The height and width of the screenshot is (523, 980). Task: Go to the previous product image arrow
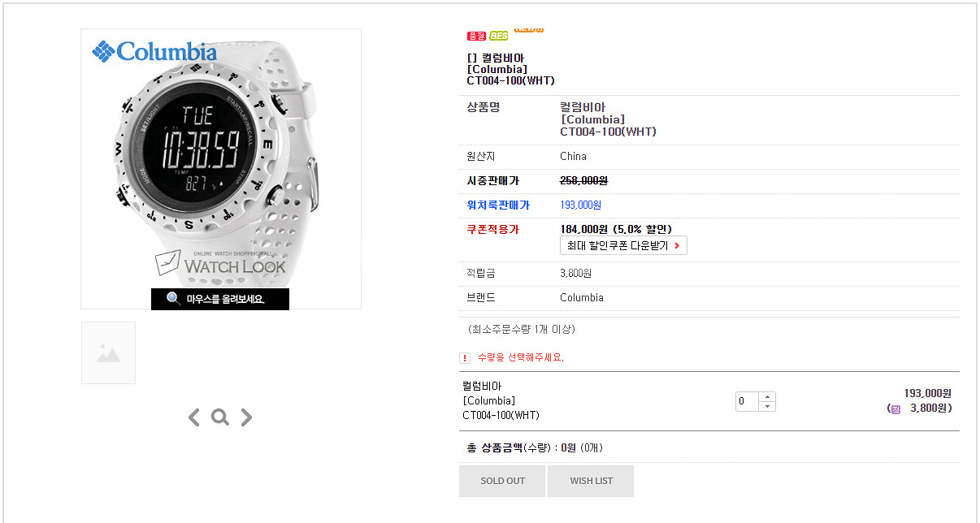pyautogui.click(x=193, y=417)
